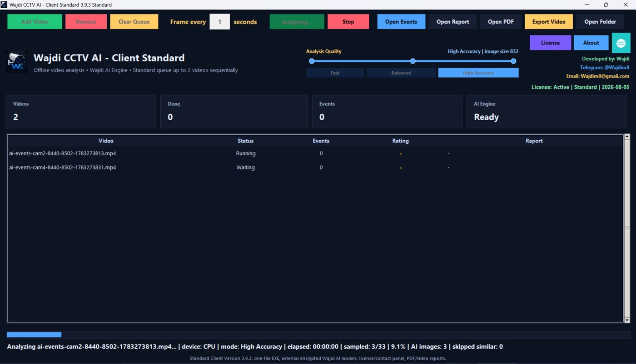636x364 pixels.
Task: Click the Wajdi CCTV camera logo
Action: pyautogui.click(x=16, y=62)
